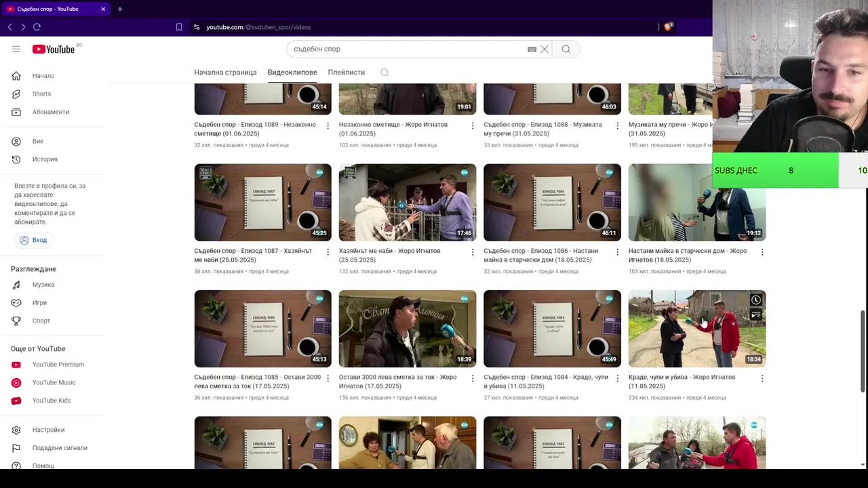
Task: Open options menu for Настани майка video
Action: pyautogui.click(x=762, y=251)
